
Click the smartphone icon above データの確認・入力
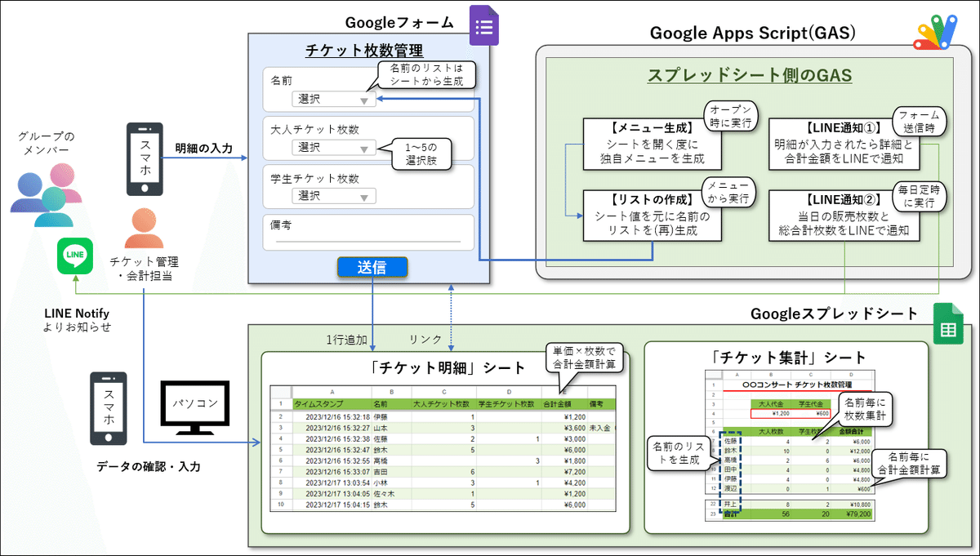tap(108, 408)
